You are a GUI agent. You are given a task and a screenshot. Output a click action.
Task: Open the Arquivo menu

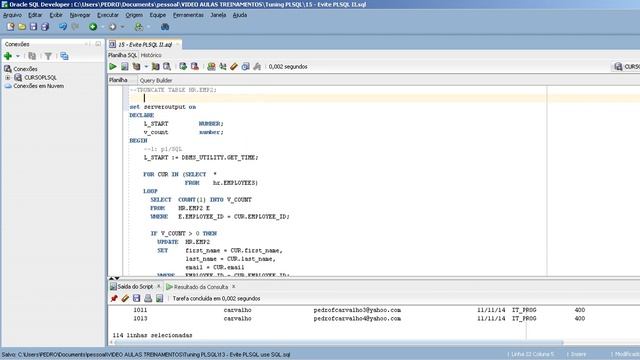click(12, 15)
